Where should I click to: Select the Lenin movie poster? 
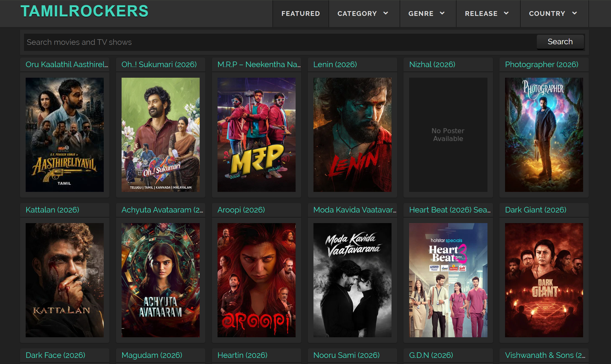[352, 135]
